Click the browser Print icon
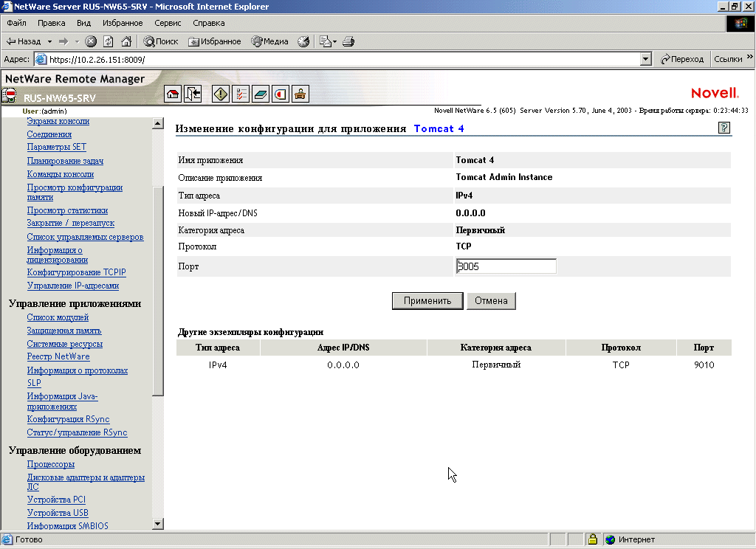The width and height of the screenshot is (756, 549). pyautogui.click(x=348, y=41)
